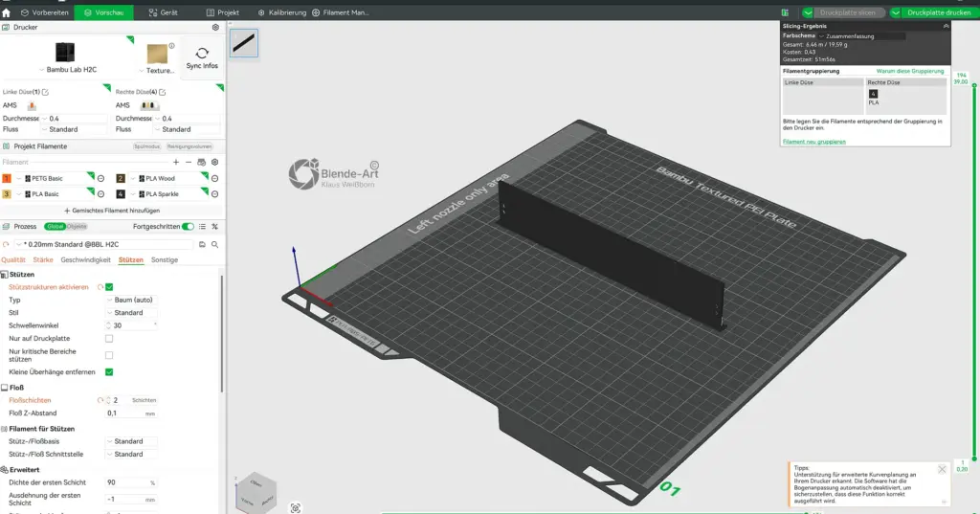The width and height of the screenshot is (980, 514).
Task: Switch to the Stärke settings tab
Action: (43, 260)
